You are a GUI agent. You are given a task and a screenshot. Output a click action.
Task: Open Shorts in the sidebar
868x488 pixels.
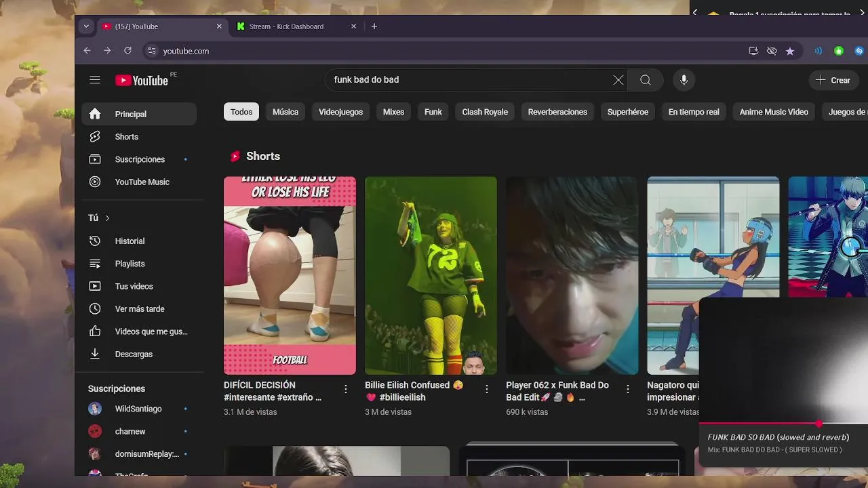coord(139,137)
